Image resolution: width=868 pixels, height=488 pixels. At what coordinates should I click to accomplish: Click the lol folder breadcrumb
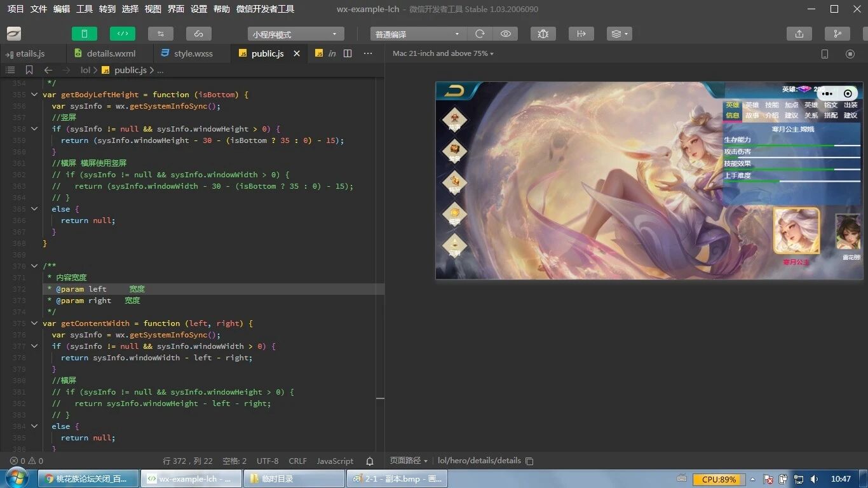coord(85,70)
